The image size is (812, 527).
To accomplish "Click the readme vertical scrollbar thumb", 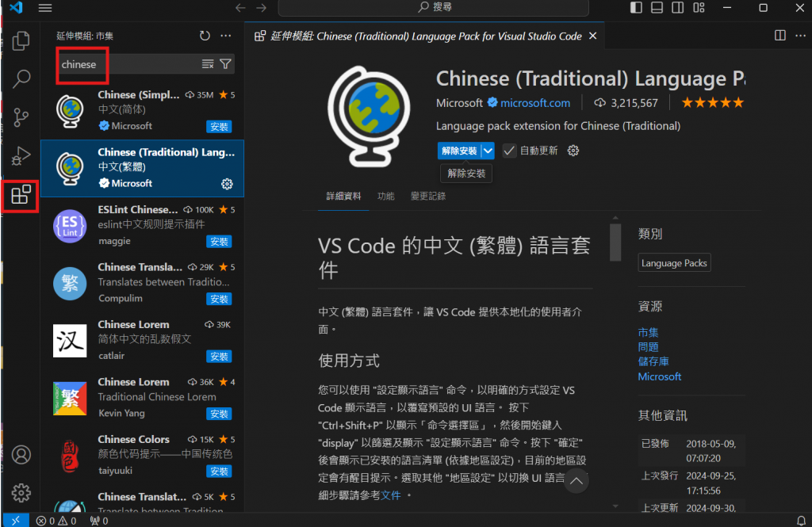I will pyautogui.click(x=615, y=242).
